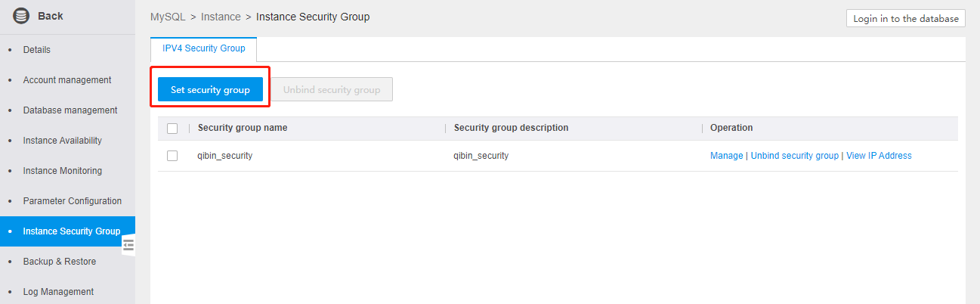This screenshot has height=304, width=980.
Task: Switch to the IPV4 Security Group tab
Action: (x=204, y=48)
